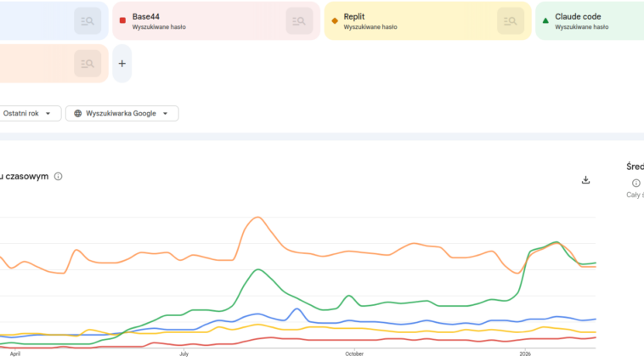This screenshot has height=362, width=644.
Task: Click the info icon under the averages heading
Action: (636, 183)
